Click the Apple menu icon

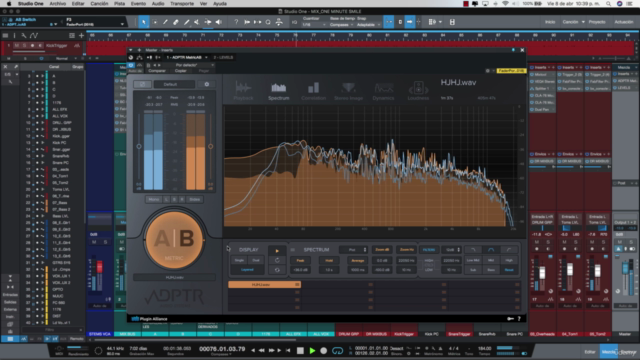click(9, 4)
